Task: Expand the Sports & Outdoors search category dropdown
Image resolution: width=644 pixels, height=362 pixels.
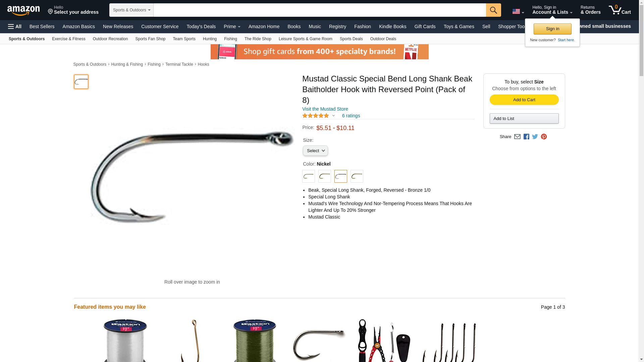Action: tap(131, 10)
